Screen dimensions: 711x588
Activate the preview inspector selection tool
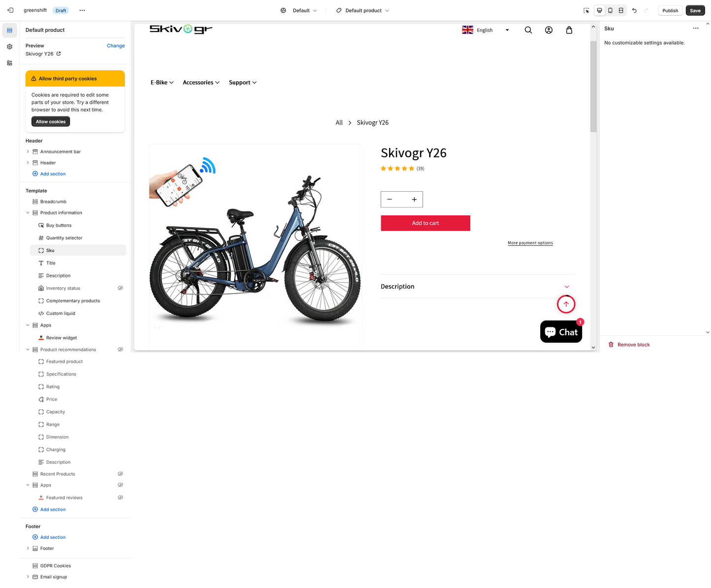[586, 10]
